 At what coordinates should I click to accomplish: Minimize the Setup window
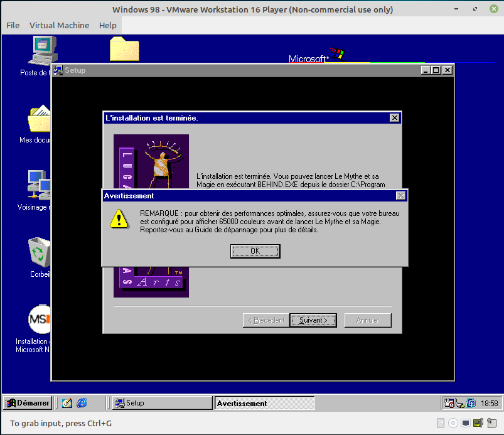click(x=426, y=70)
